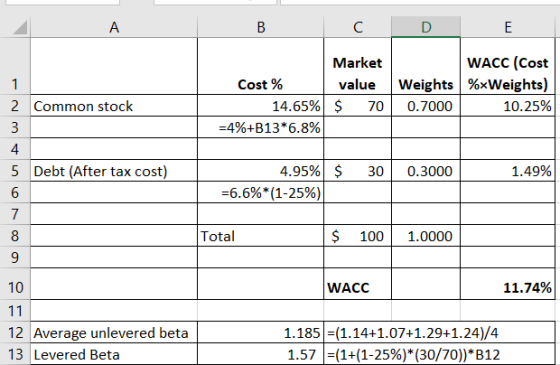Select row 3 header
The height and width of the screenshot is (365, 560).
15,127
